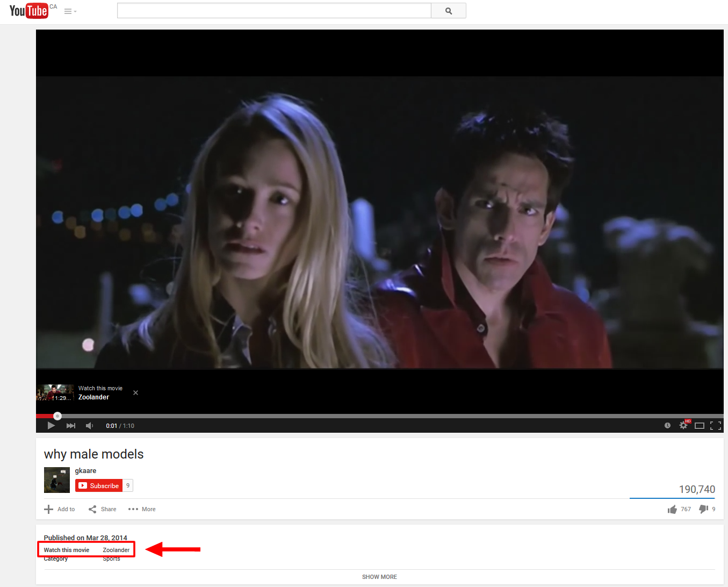Click inside the search input field
This screenshot has width=728, height=587.
(x=274, y=11)
